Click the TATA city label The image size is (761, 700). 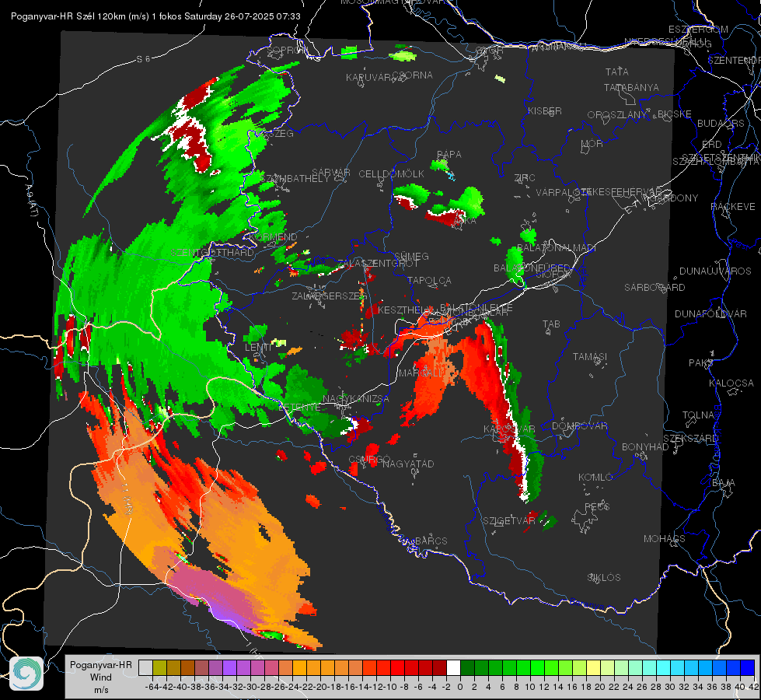(617, 72)
